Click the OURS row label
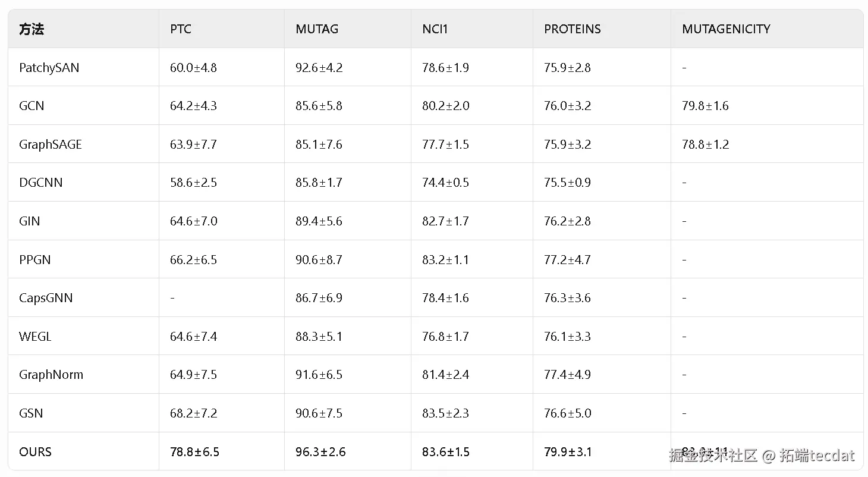The image size is (868, 477). point(35,452)
